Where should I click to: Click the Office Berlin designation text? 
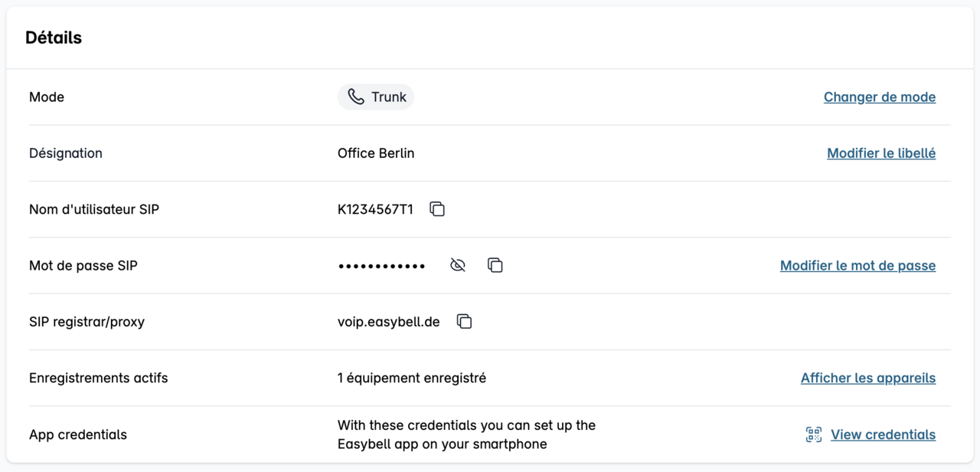[x=376, y=153]
